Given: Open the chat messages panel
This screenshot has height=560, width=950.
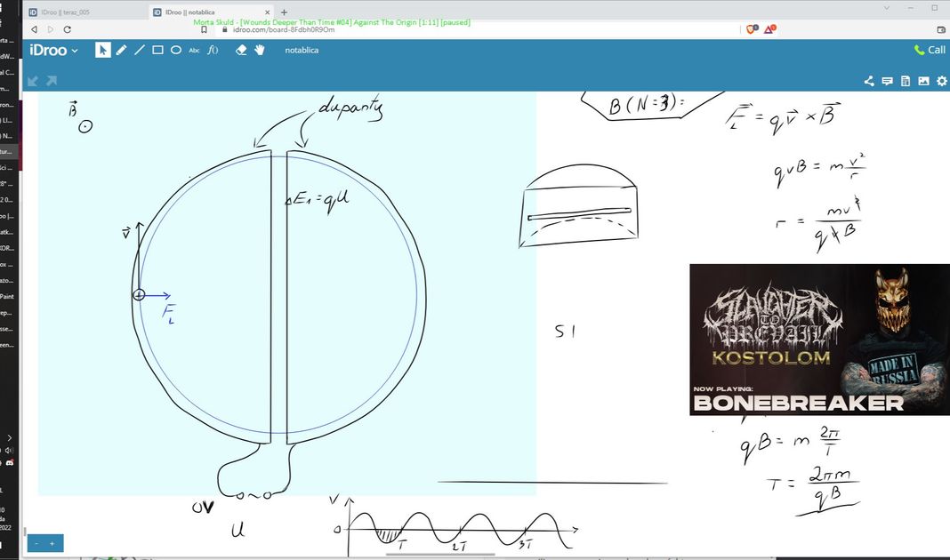Looking at the screenshot, I should (887, 81).
